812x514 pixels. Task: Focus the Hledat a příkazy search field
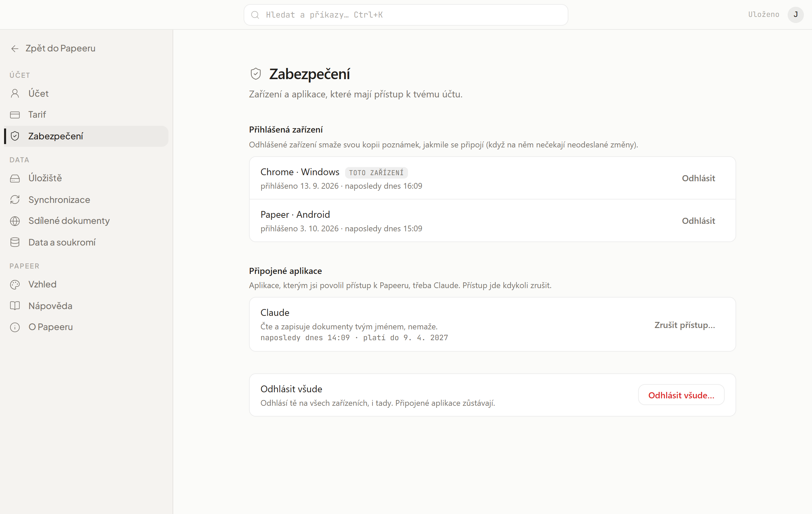tap(406, 15)
